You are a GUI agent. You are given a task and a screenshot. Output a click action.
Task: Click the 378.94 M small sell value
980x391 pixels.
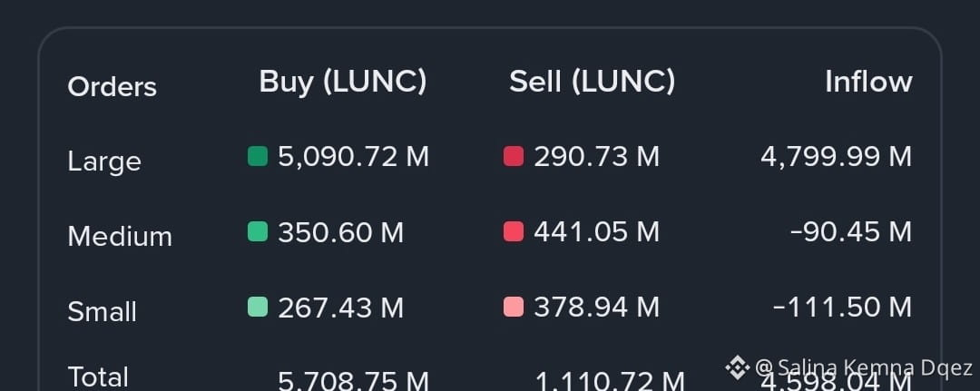(x=596, y=308)
